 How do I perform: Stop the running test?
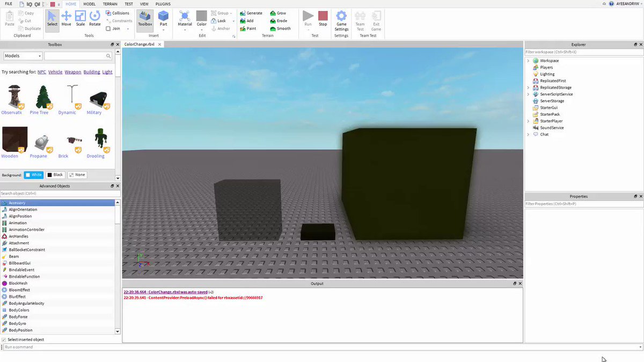click(323, 18)
